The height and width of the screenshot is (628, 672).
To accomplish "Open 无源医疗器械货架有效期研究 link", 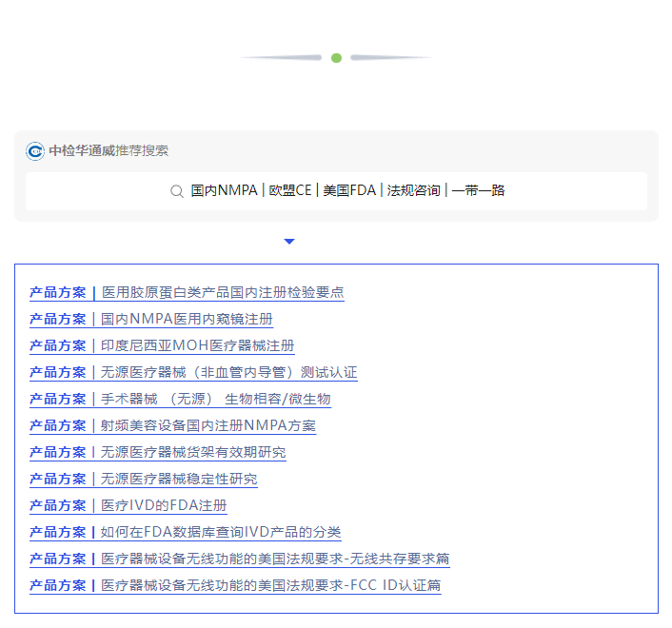I will pyautogui.click(x=193, y=453).
